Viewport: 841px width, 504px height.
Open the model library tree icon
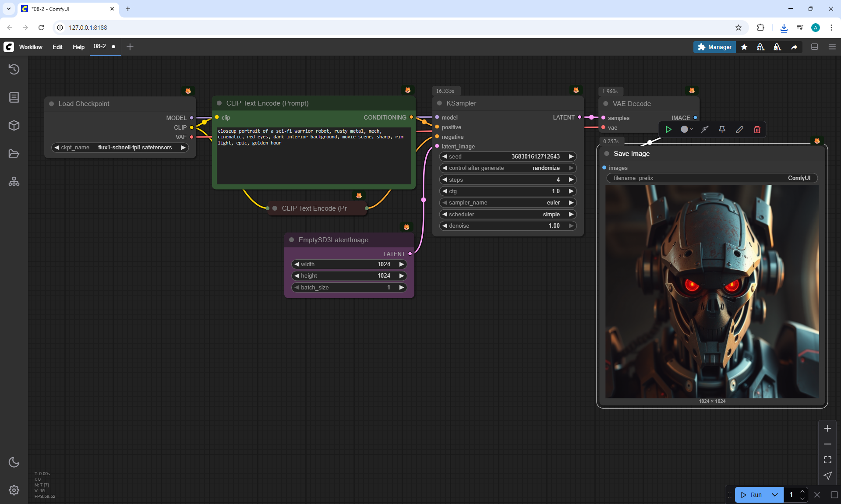14,182
